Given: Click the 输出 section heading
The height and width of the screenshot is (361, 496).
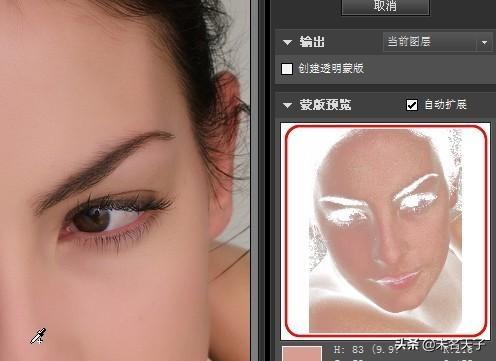Looking at the screenshot, I should coord(312,42).
